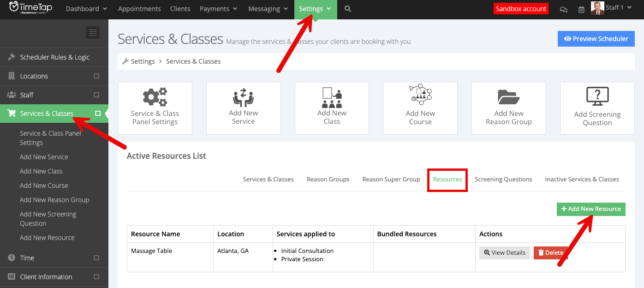Switch to the Reason Super Group tab
The image size is (644, 288).
click(x=391, y=179)
